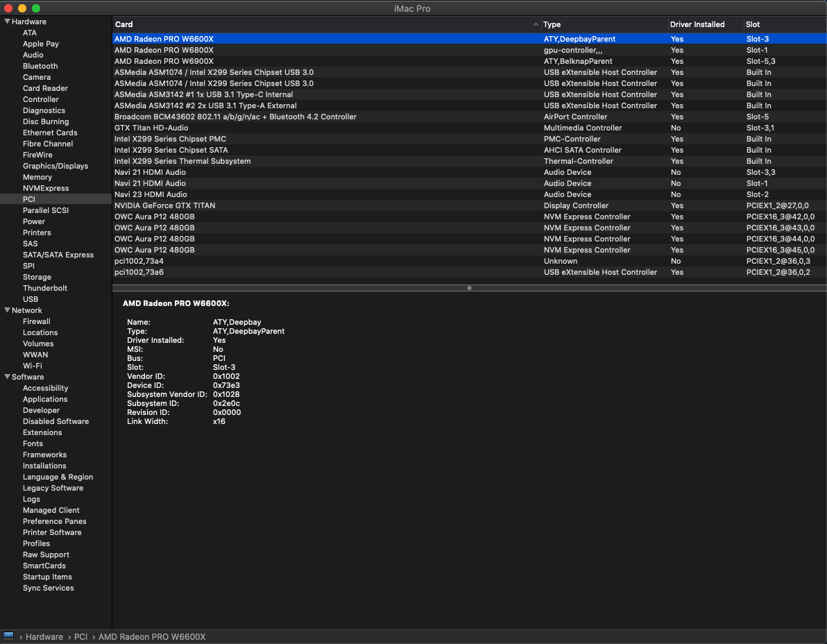The image size is (827, 644).
Task: Select Intel X299 Series Chipset PMC row
Action: coord(470,139)
